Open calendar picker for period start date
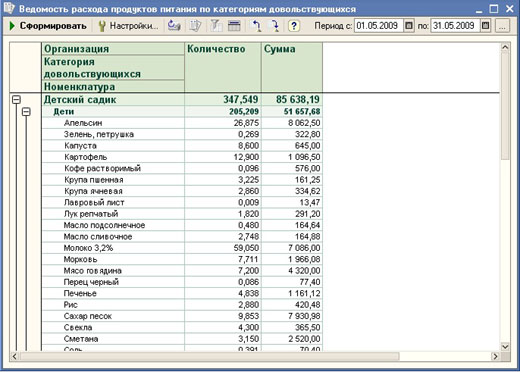Image resolution: width=520 pixels, height=372 pixels. coord(409,26)
